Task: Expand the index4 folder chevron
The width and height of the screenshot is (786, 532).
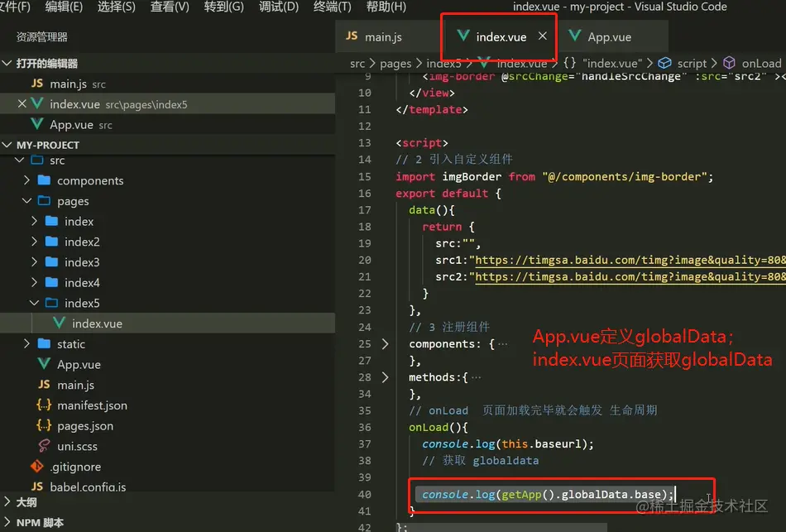Action: [34, 282]
